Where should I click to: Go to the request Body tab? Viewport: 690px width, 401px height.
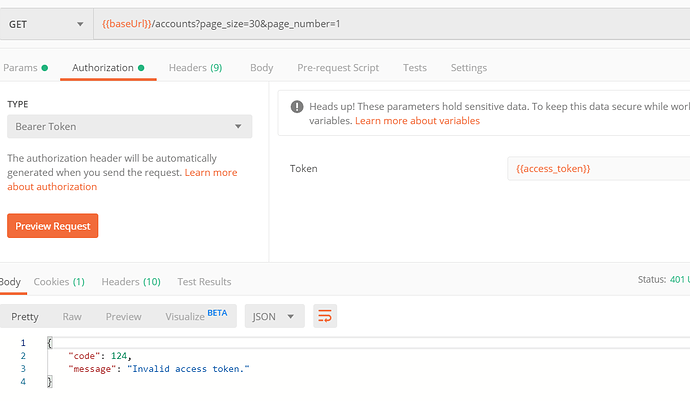tap(262, 68)
